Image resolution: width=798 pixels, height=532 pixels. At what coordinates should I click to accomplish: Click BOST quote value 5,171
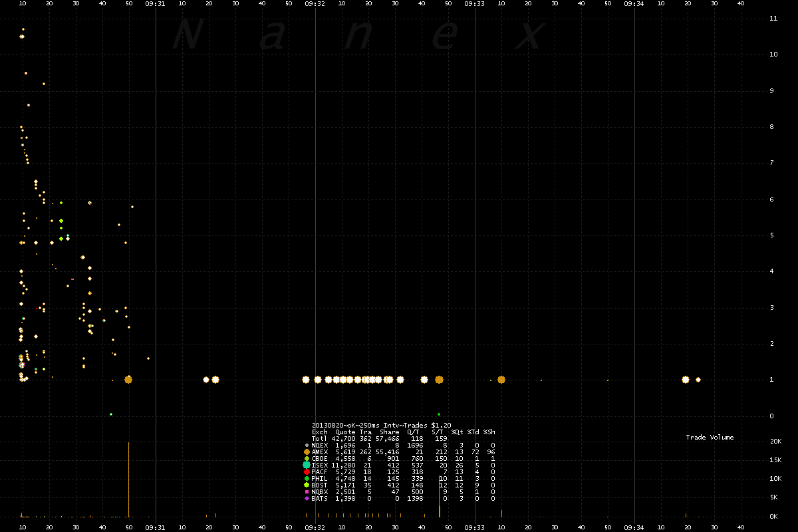(346, 485)
